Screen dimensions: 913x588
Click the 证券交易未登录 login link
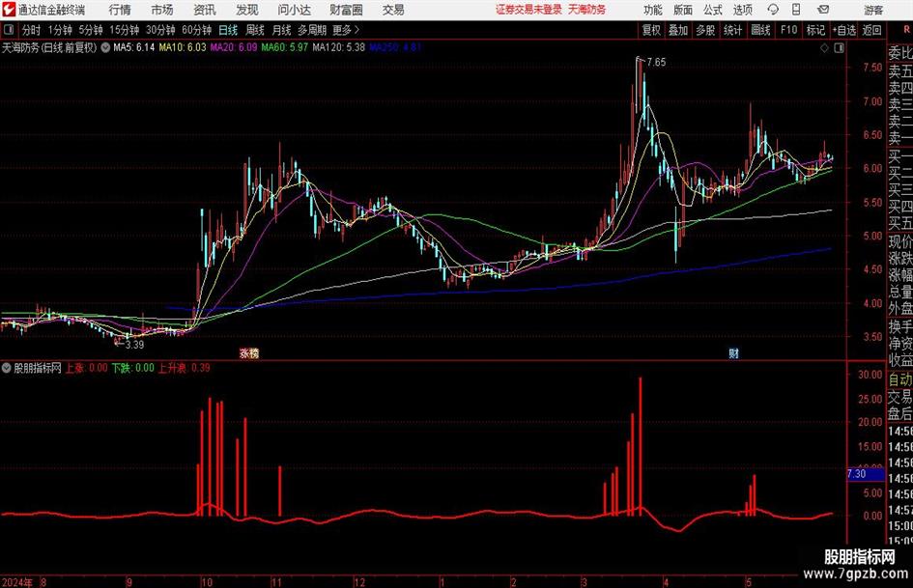click(528, 10)
